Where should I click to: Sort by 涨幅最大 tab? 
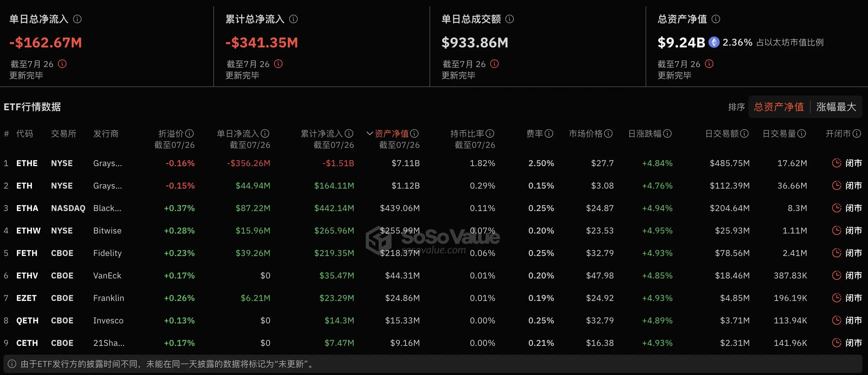point(836,107)
